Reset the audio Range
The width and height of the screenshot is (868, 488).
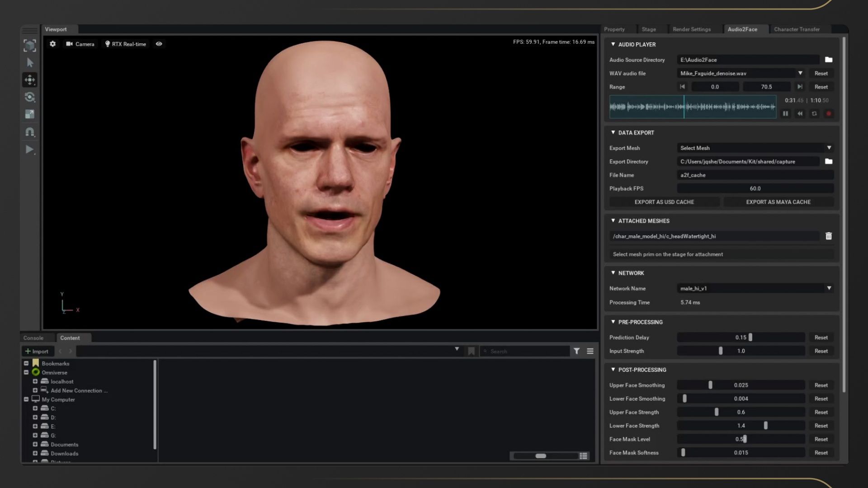[x=821, y=87]
